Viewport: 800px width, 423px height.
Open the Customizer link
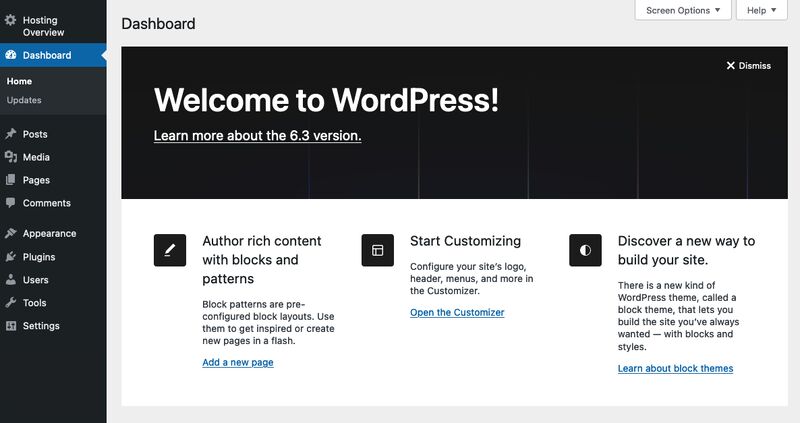coord(457,312)
